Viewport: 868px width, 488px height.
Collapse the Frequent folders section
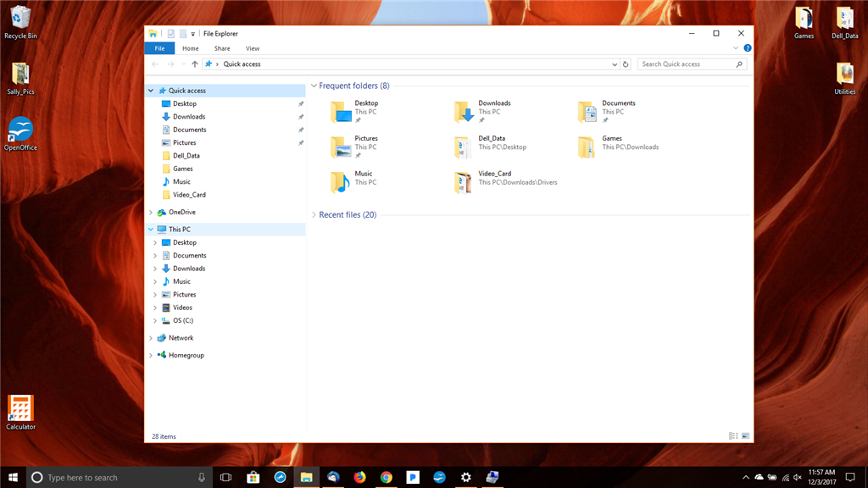click(x=313, y=86)
